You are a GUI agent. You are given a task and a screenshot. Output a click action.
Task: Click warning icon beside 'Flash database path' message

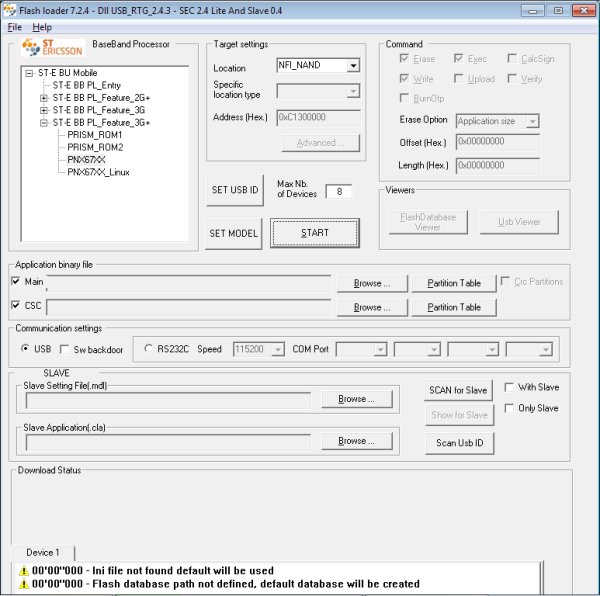coord(24,584)
